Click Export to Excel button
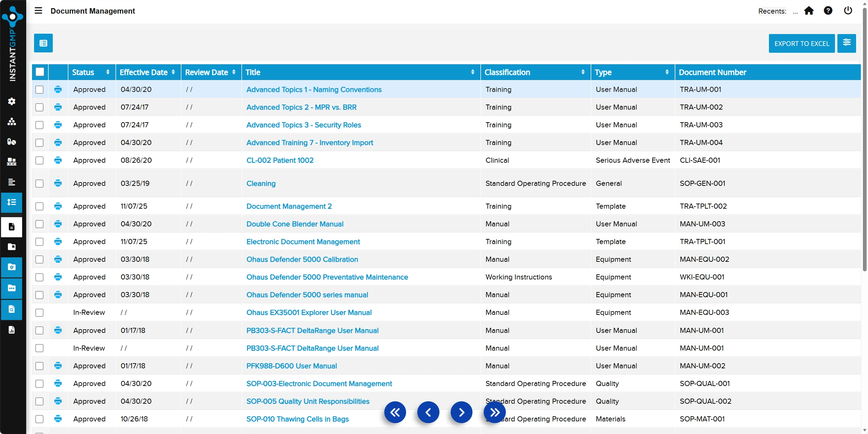The image size is (868, 434). pyautogui.click(x=802, y=44)
